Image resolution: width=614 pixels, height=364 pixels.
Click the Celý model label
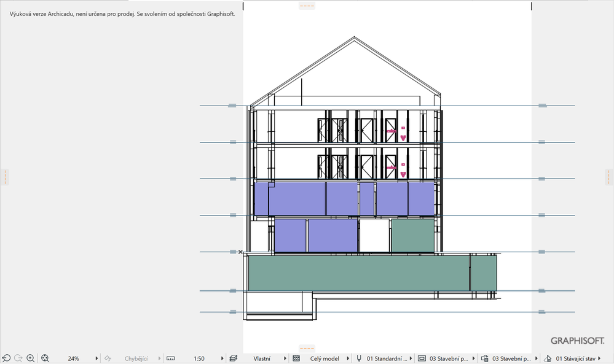tap(325, 358)
